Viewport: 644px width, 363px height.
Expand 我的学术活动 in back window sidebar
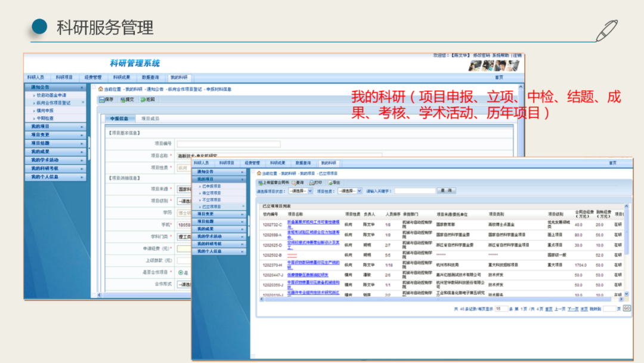coord(55,160)
